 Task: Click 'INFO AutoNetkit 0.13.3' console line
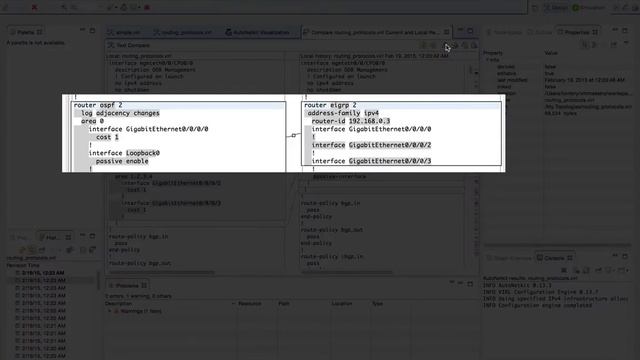(517, 285)
